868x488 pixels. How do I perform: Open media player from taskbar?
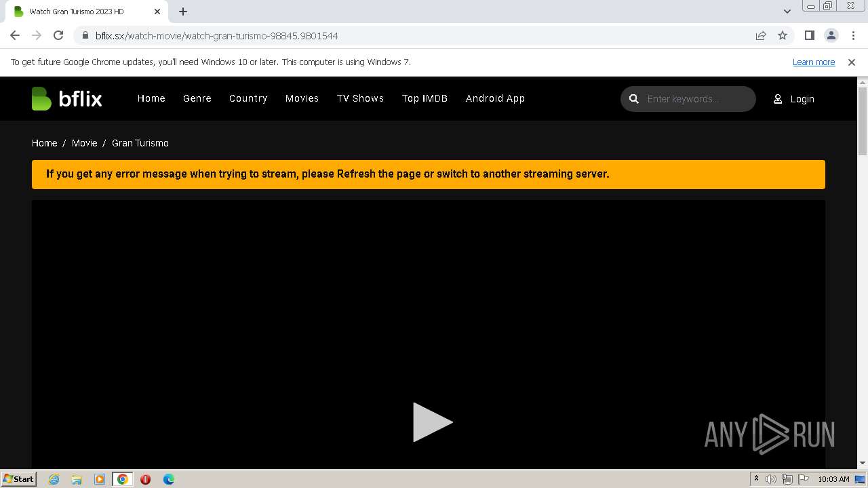coord(100,479)
